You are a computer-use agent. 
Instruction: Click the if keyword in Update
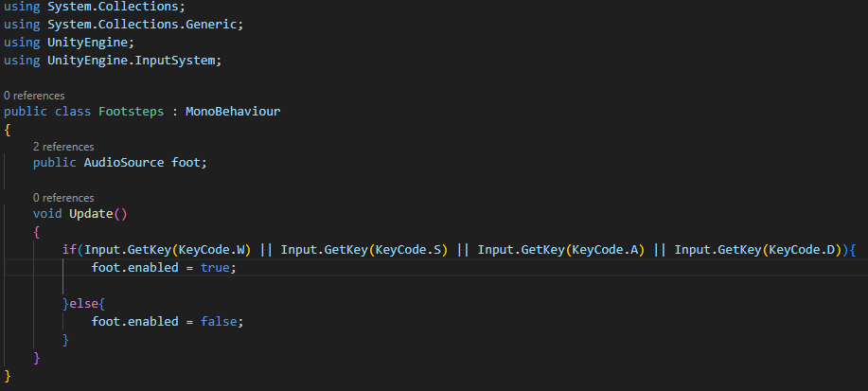69,250
